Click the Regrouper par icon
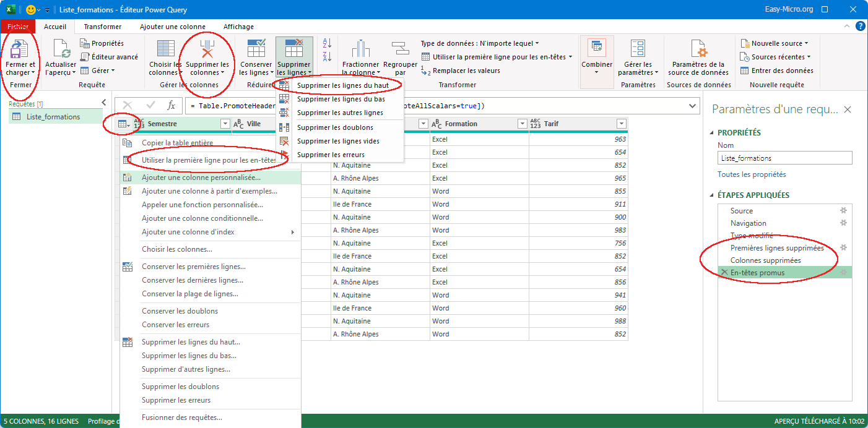 (x=400, y=49)
